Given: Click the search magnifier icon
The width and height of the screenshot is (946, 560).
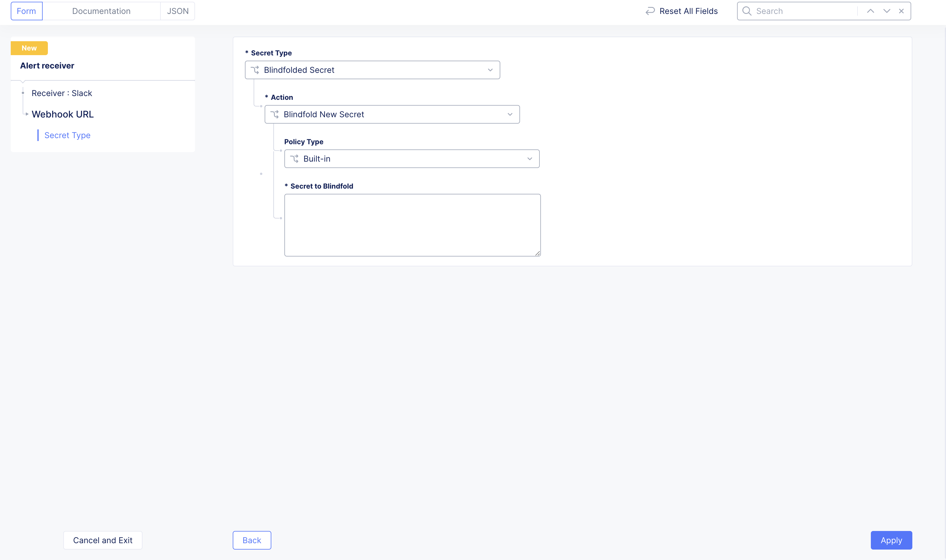Looking at the screenshot, I should click(747, 11).
